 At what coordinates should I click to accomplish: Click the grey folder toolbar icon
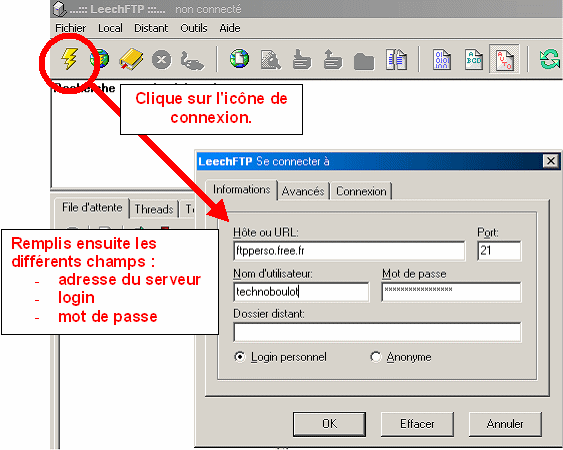tap(364, 61)
